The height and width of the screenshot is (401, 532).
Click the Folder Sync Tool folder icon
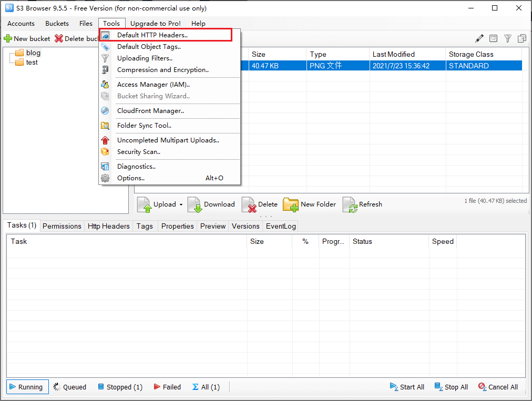click(105, 126)
